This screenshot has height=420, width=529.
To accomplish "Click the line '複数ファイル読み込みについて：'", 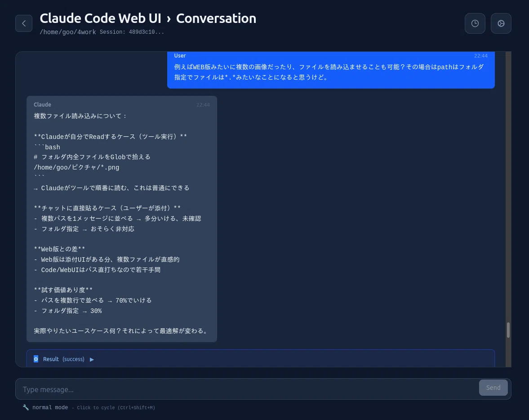I will click(x=80, y=116).
